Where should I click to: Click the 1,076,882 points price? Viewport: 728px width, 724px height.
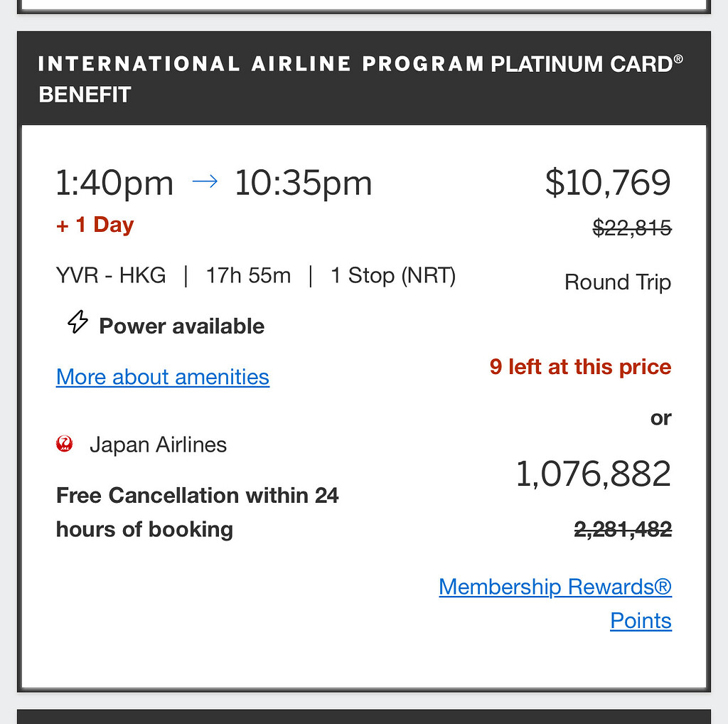(593, 474)
